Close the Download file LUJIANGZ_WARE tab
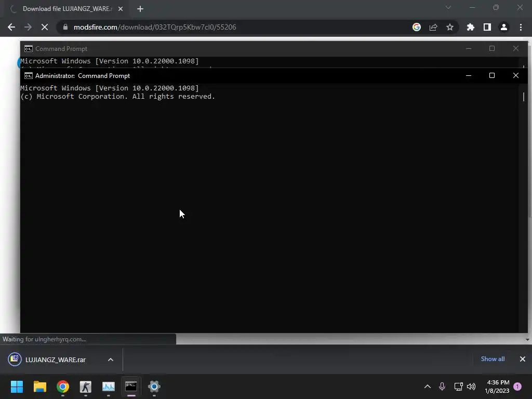The height and width of the screenshot is (399, 532). click(x=121, y=9)
